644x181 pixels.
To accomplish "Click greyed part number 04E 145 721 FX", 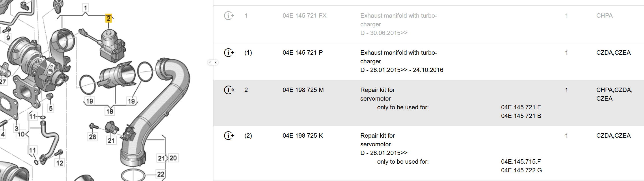I will tap(304, 16).
